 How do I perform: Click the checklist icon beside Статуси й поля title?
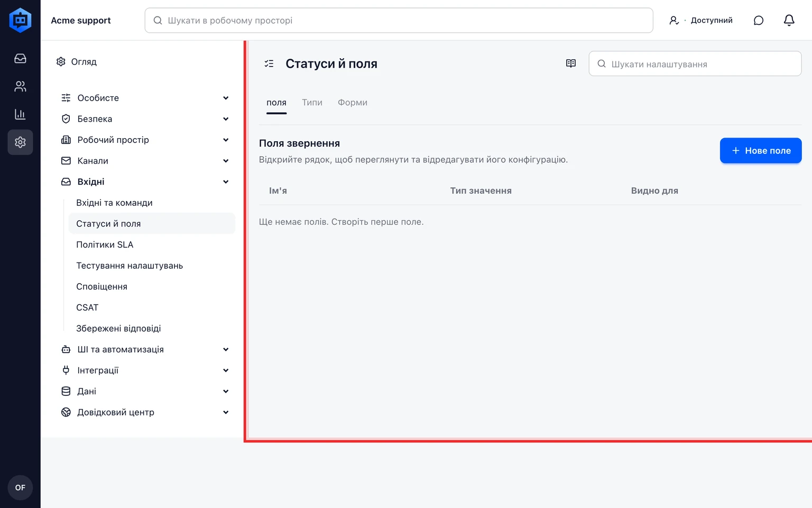pos(269,63)
